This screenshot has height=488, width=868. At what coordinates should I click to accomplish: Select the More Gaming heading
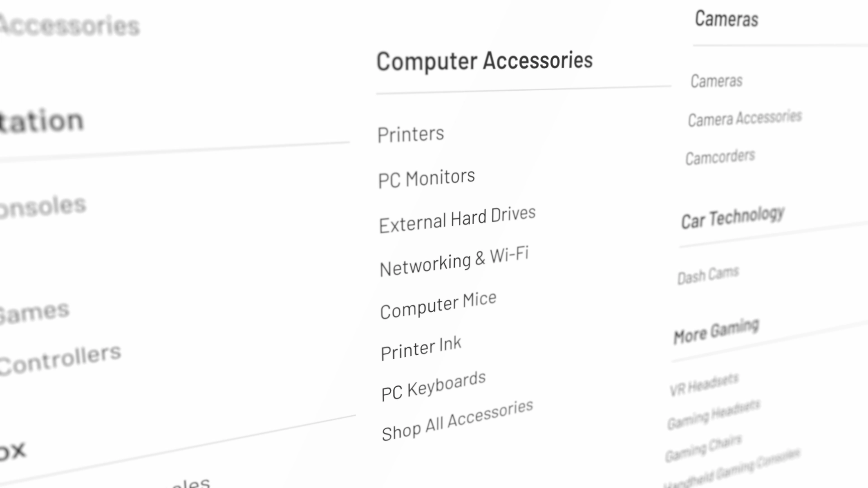716,331
